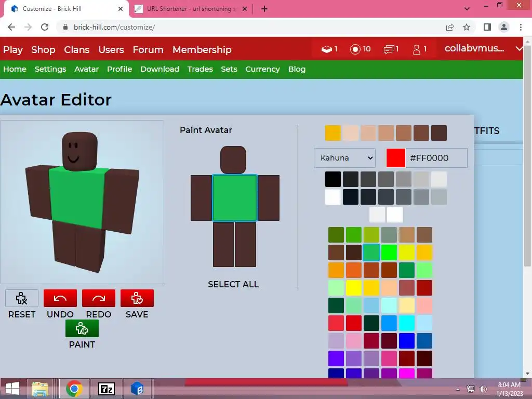The width and height of the screenshot is (532, 399).
Task: Go to the Settings link
Action: [x=50, y=69]
